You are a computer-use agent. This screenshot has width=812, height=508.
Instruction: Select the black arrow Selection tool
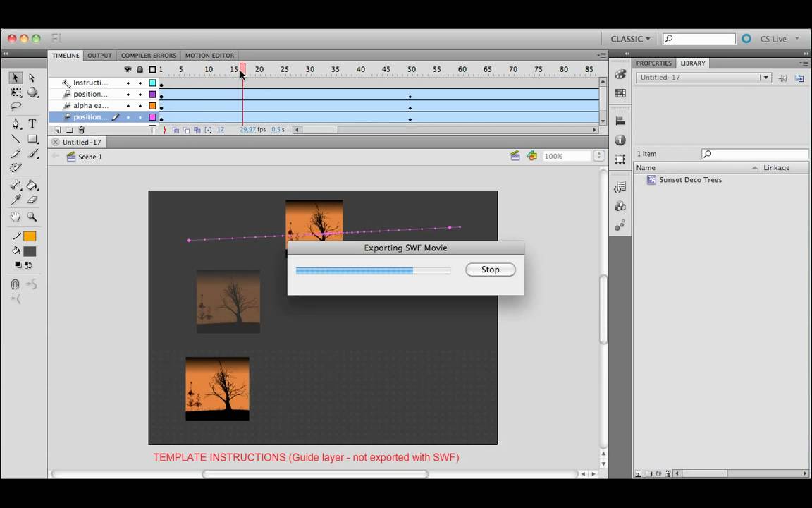[15, 78]
